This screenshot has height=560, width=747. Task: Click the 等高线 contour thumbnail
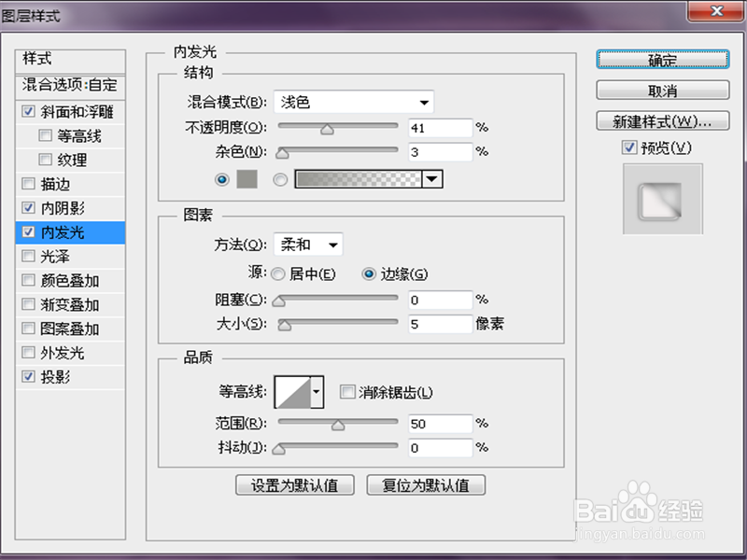pos(293,392)
